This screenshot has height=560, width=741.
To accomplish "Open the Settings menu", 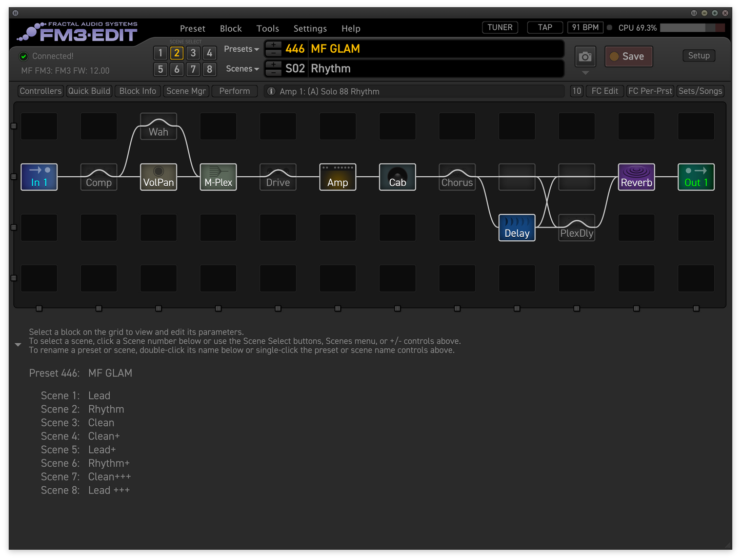I will [x=310, y=29].
